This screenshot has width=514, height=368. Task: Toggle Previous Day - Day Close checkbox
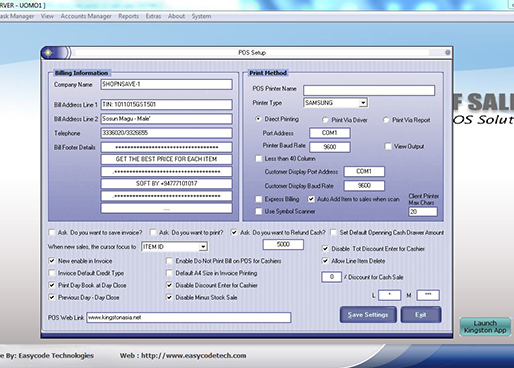(x=52, y=297)
